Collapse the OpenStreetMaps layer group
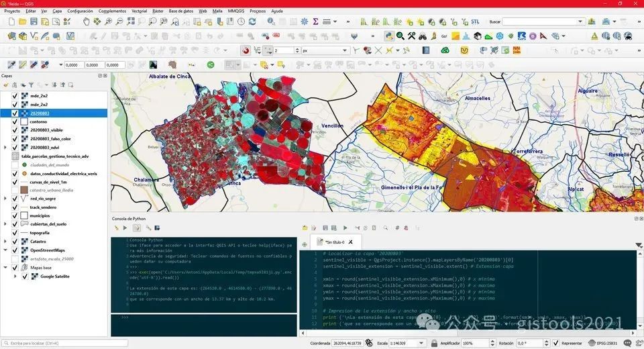 pos(5,250)
